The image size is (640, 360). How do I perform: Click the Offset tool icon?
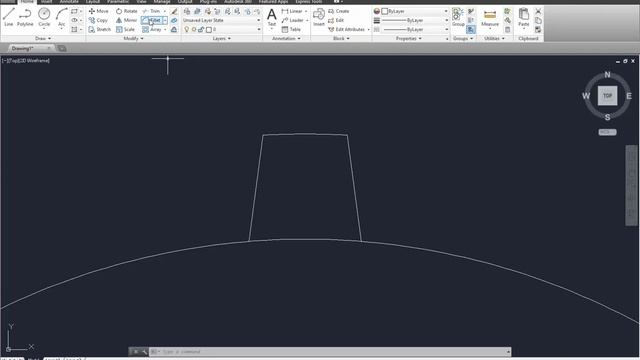pos(174,29)
